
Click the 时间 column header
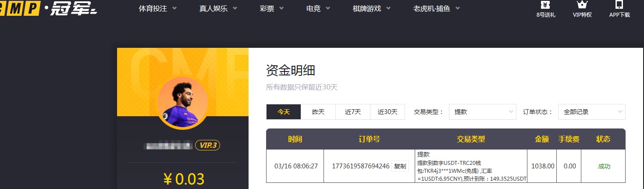pyautogui.click(x=295, y=139)
